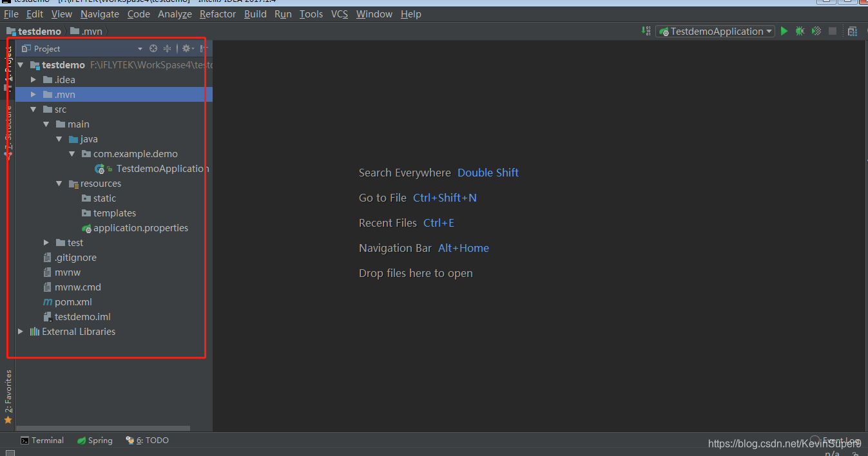
Task: Expand the test folder arrow
Action: [46, 243]
